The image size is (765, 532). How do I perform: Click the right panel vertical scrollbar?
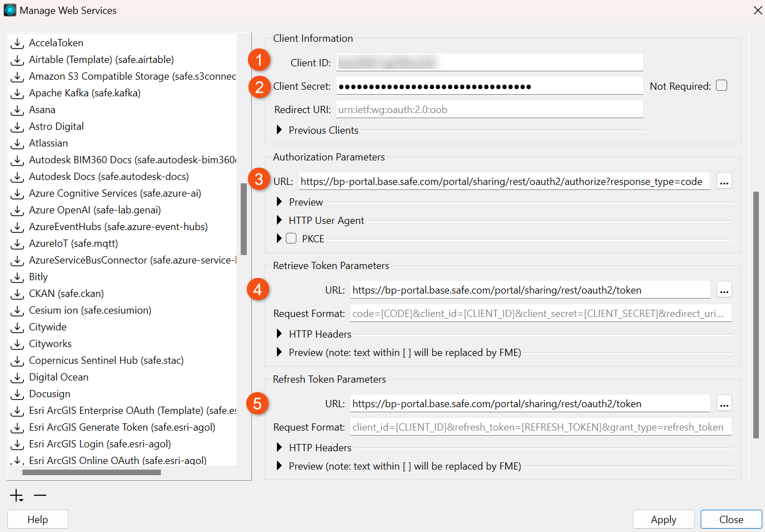[x=756, y=315]
